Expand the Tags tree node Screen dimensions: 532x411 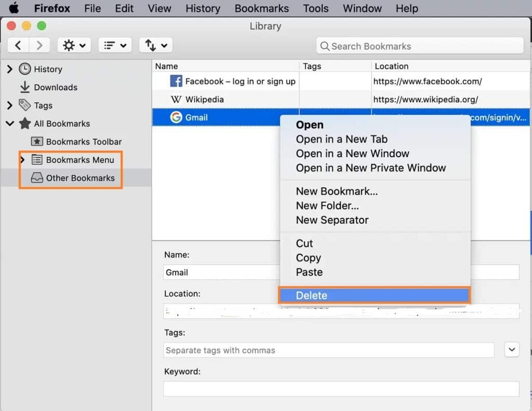pyautogui.click(x=10, y=105)
